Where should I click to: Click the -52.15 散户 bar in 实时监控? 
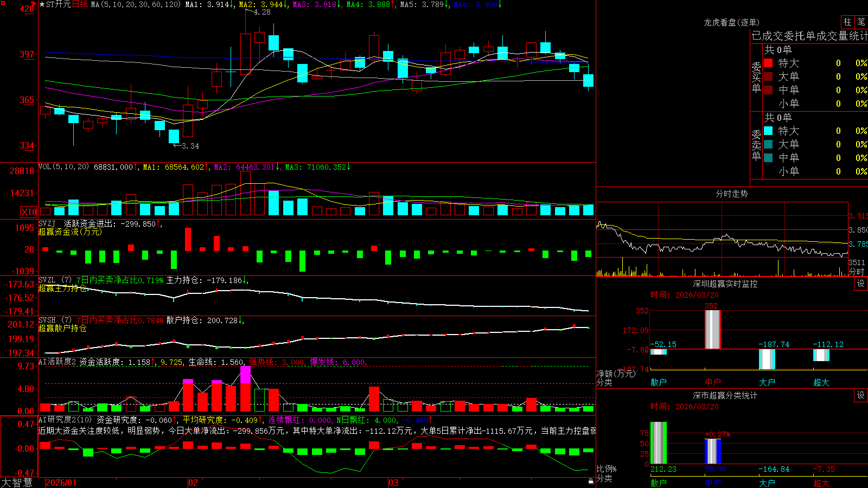pyautogui.click(x=659, y=351)
